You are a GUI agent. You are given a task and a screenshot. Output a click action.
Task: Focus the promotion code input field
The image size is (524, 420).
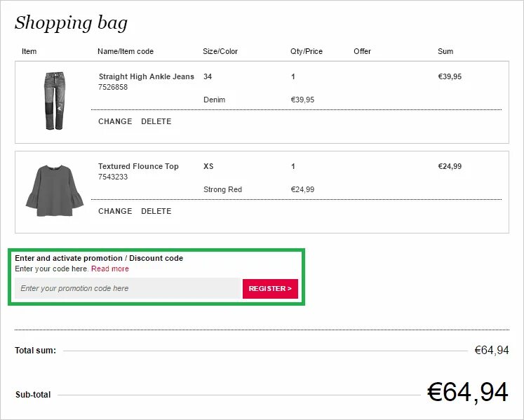coord(128,288)
